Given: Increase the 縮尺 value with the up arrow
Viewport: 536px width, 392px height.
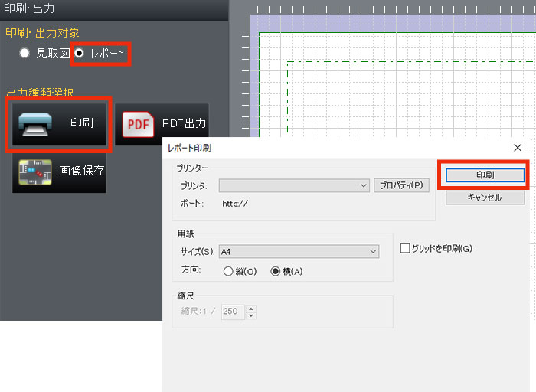Looking at the screenshot, I should point(251,309).
